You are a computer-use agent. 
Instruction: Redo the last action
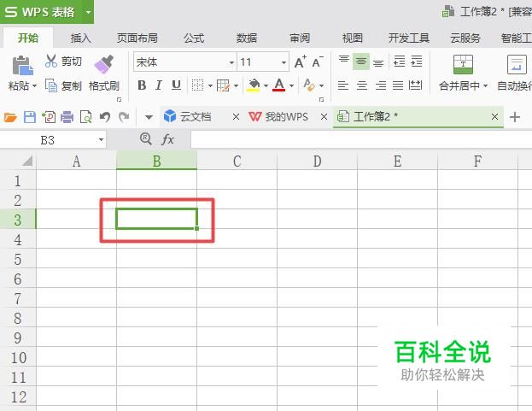pyautogui.click(x=124, y=117)
